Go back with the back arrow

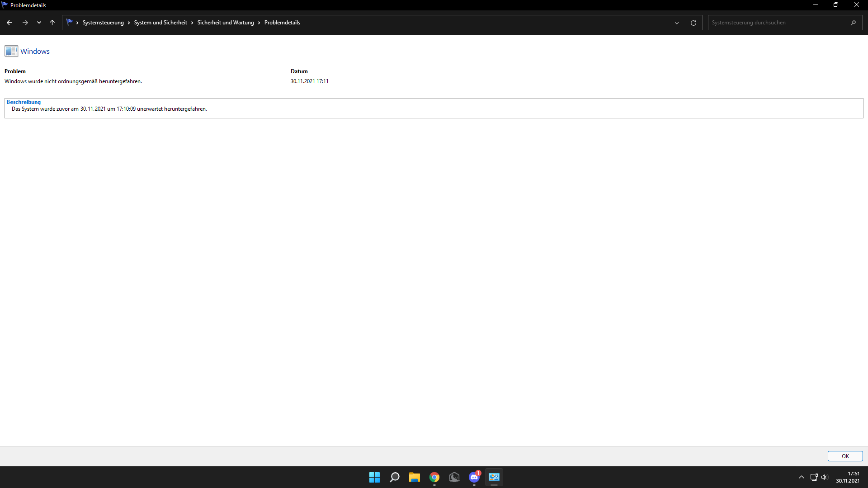click(9, 23)
